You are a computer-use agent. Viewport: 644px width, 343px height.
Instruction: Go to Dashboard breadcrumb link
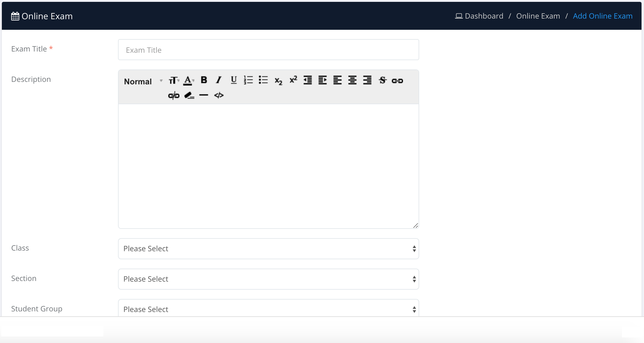coord(484,16)
